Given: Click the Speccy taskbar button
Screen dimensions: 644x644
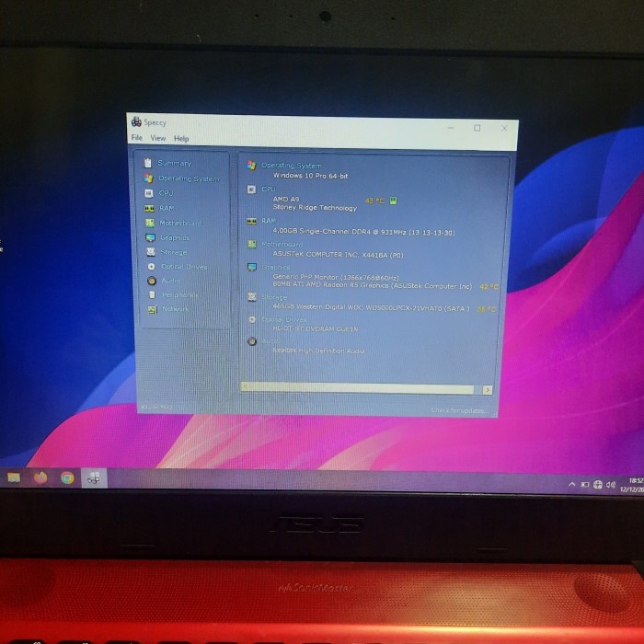Looking at the screenshot, I should pos(95,478).
